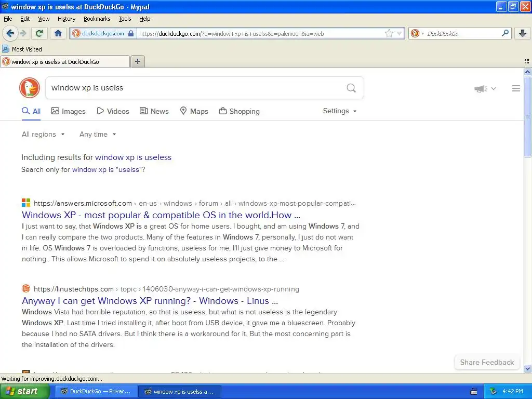Click the search magnifier in DuckDuckGo box
The image size is (532, 399).
pyautogui.click(x=351, y=88)
